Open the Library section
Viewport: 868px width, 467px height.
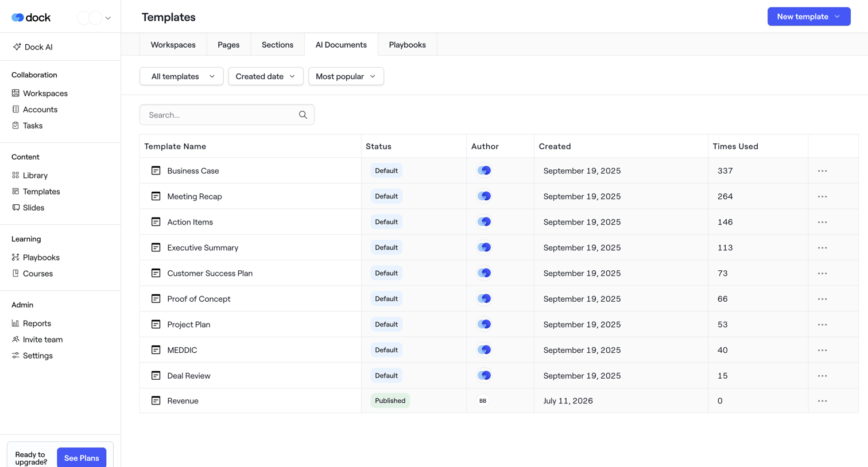pyautogui.click(x=29, y=175)
